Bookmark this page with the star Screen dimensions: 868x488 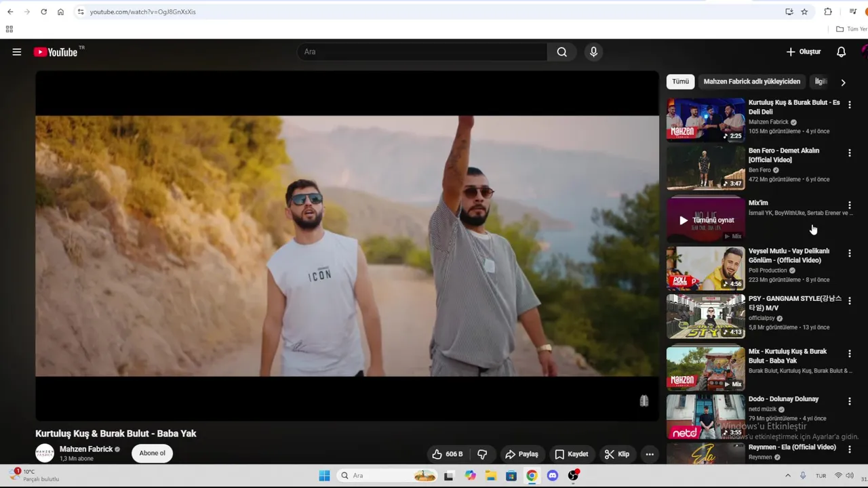coord(804,12)
